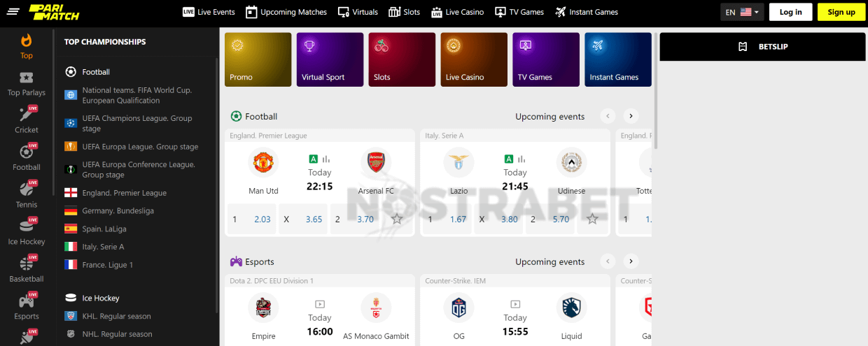Go to Upcoming Matches

[286, 12]
